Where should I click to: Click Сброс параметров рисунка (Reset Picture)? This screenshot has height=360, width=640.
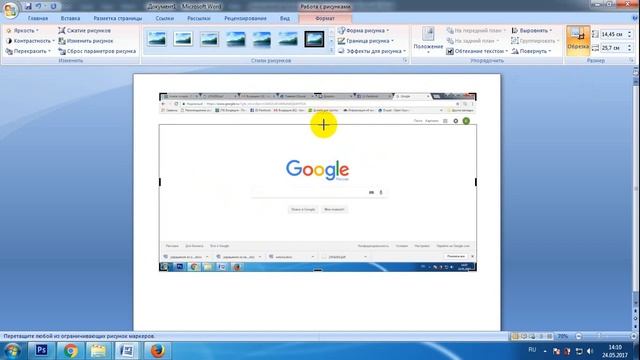tap(97, 51)
